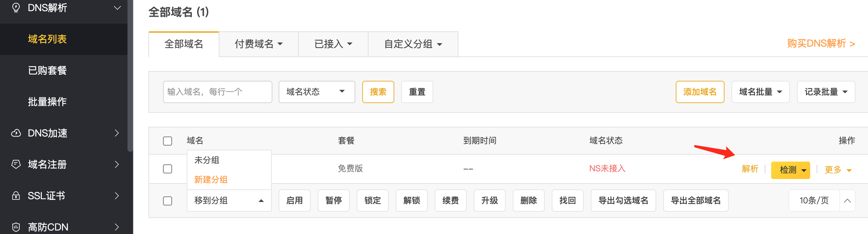Open 已购套餐 in the sidebar

[x=47, y=70]
